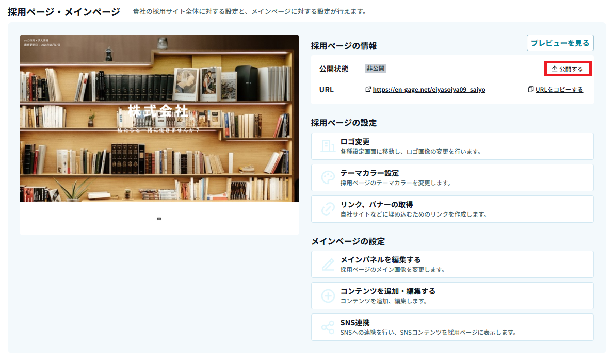This screenshot has width=615, height=364.
Task: Open the SNS連携 setting card
Action: point(452,327)
